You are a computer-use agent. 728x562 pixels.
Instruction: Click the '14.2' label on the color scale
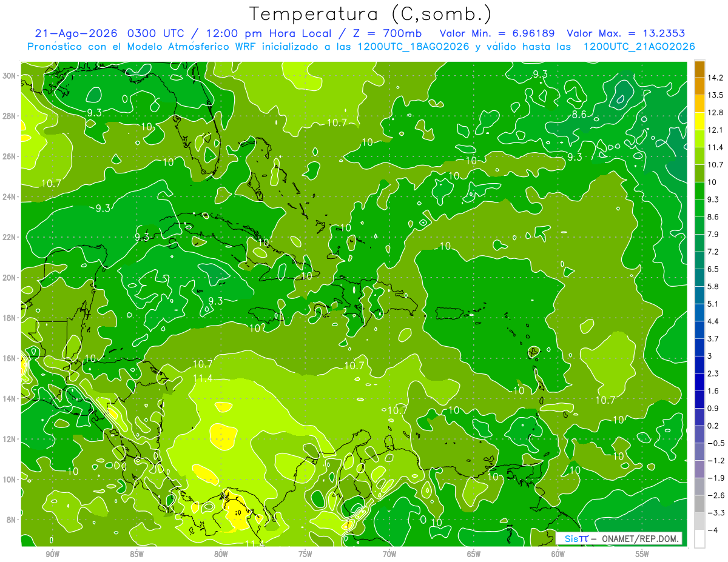(716, 78)
